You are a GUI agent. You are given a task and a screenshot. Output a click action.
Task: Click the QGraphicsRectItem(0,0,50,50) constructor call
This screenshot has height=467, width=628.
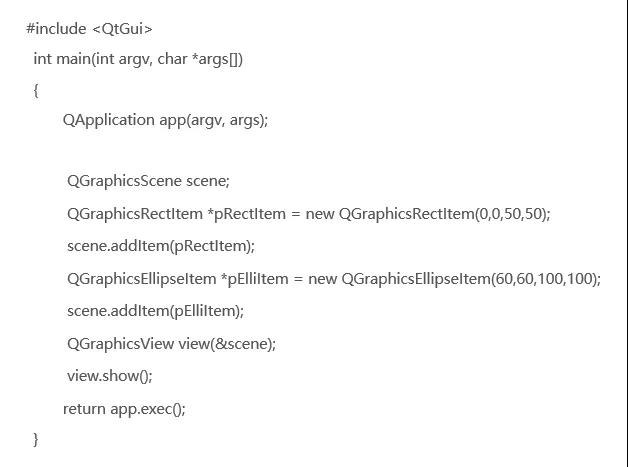click(x=445, y=214)
